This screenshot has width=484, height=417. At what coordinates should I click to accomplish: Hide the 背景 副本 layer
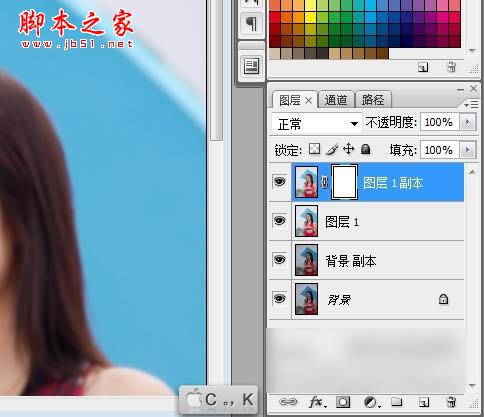click(x=280, y=260)
